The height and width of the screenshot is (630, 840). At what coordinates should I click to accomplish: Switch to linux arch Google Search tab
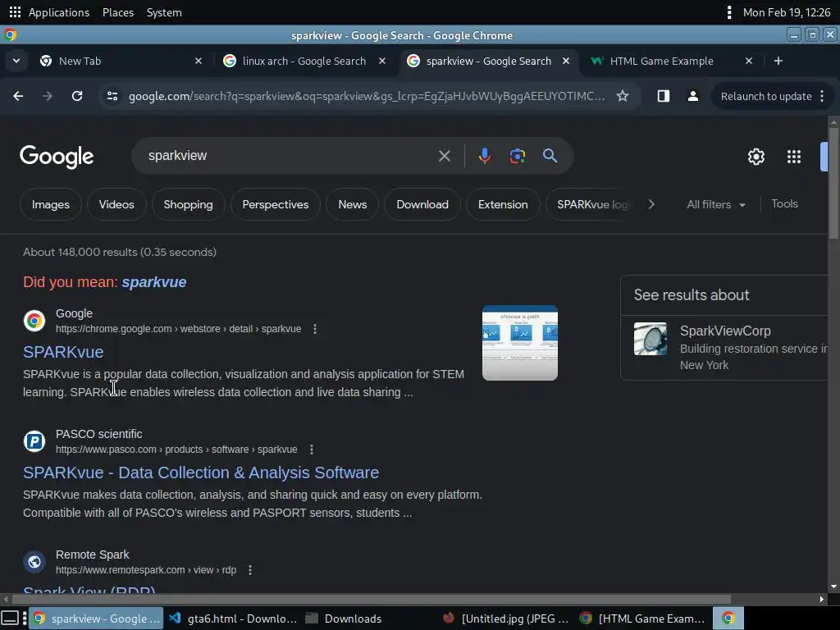point(304,61)
